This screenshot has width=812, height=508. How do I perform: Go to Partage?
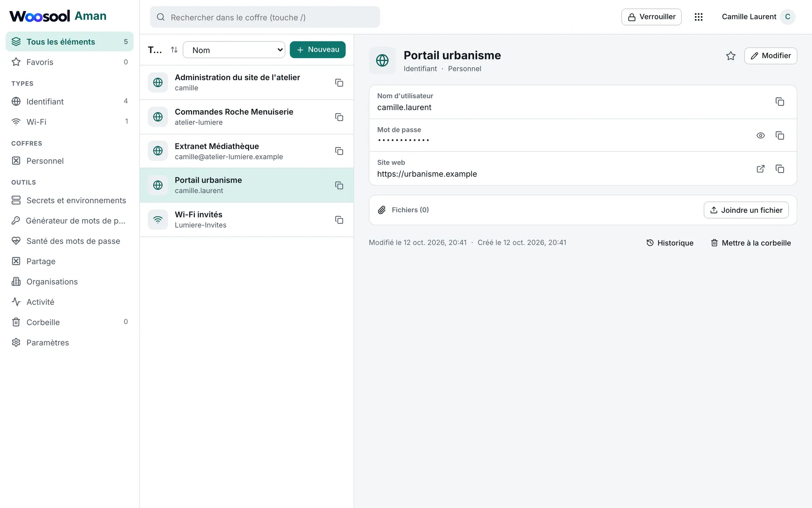pyautogui.click(x=69, y=261)
